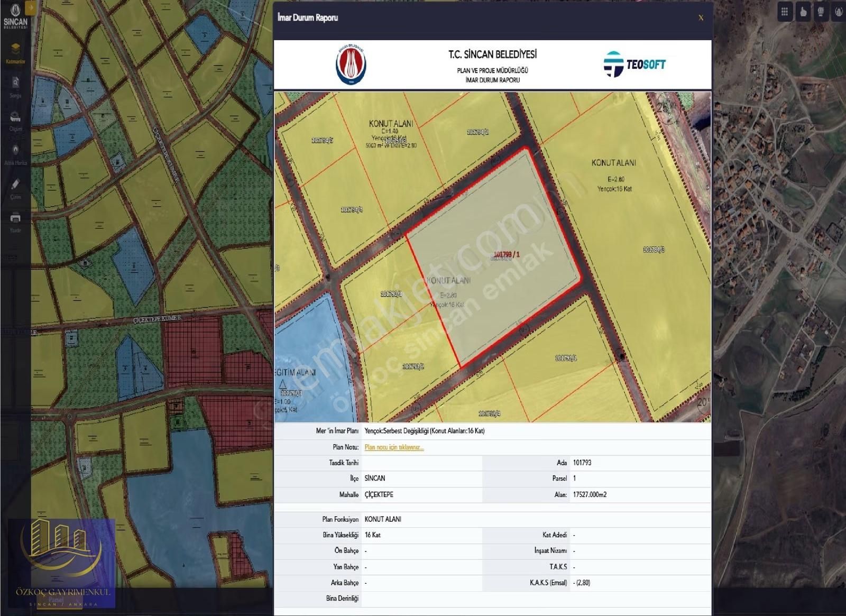
Task: Open the 'Plan notu için tıklayınız' link
Action: coord(394,447)
